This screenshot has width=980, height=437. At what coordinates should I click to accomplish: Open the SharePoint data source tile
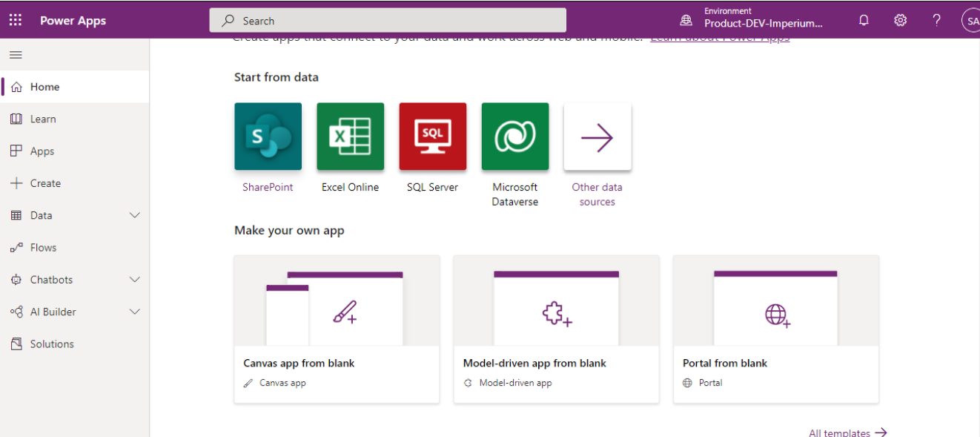[x=268, y=137]
